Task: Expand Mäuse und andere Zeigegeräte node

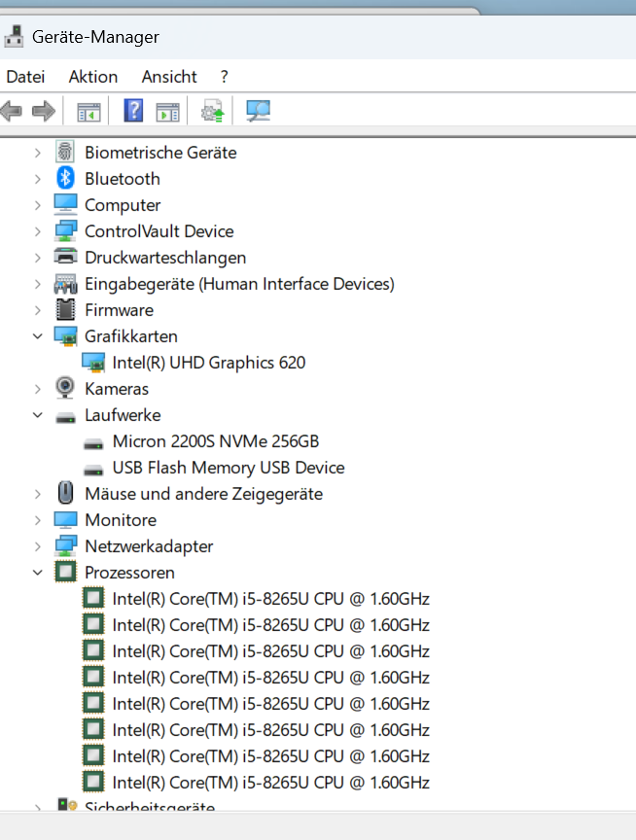Action: click(38, 494)
